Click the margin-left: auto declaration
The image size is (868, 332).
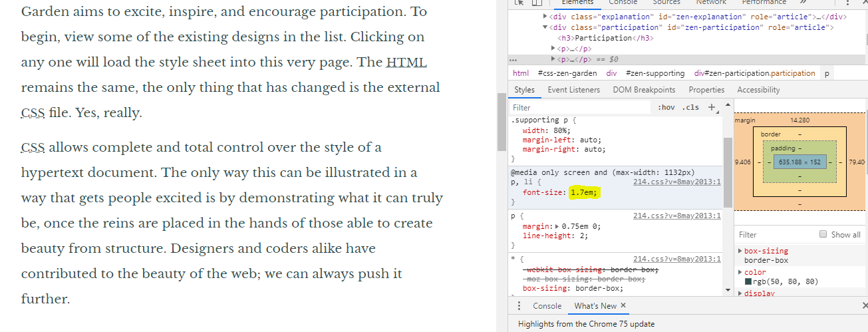tap(561, 140)
